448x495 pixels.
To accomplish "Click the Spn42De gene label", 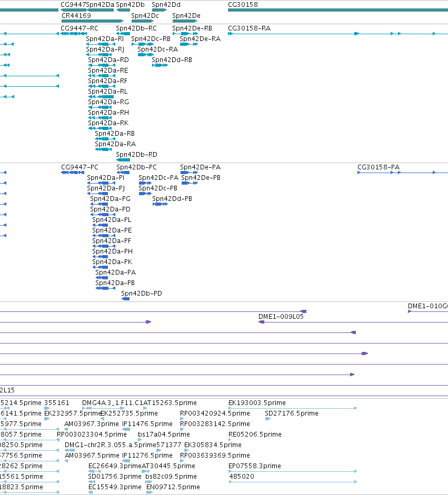I will pos(186,15).
